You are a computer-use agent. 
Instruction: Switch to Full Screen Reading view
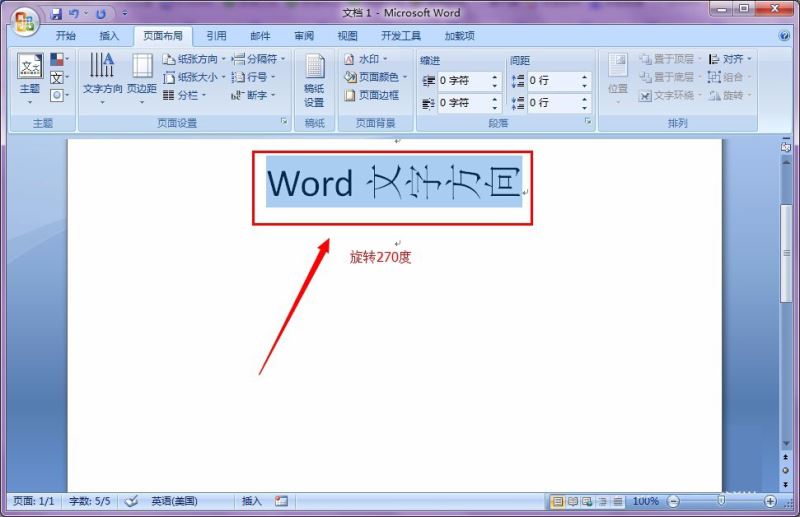[573, 501]
